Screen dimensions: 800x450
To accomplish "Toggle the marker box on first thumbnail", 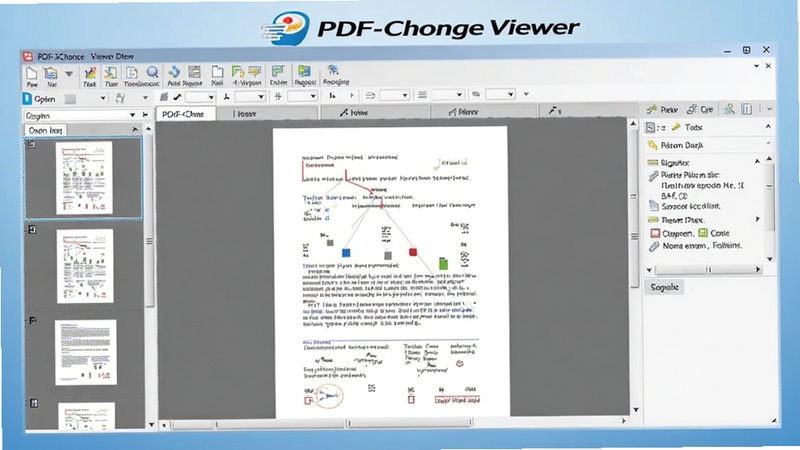I will [x=32, y=144].
